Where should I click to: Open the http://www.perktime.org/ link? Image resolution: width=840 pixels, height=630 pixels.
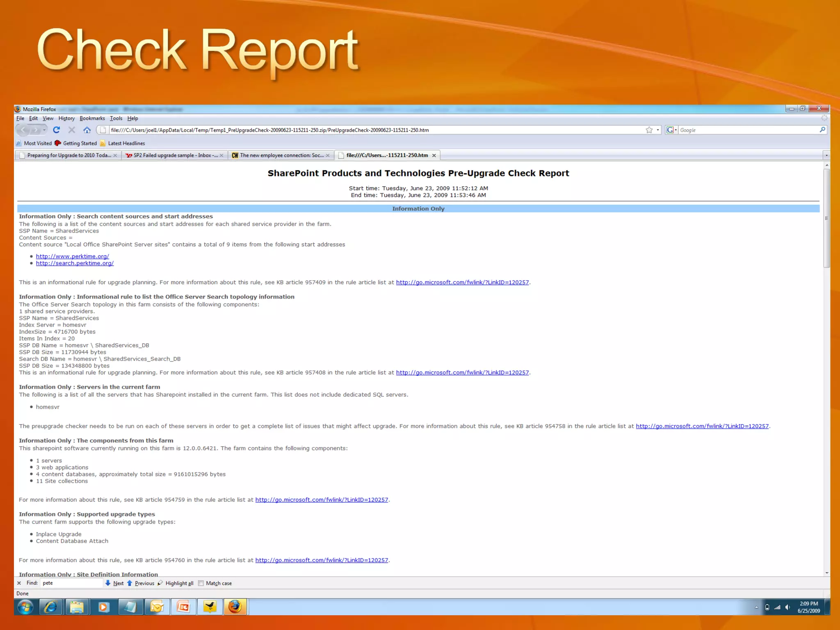click(x=72, y=256)
